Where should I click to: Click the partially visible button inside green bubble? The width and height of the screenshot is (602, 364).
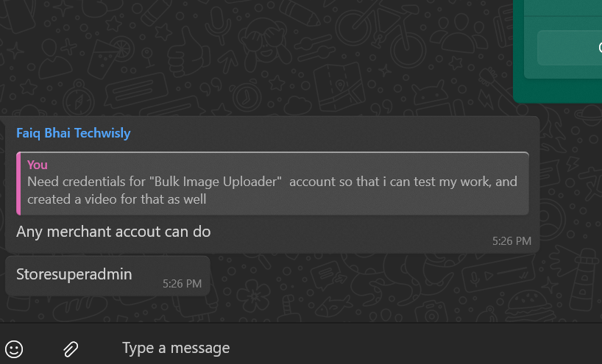click(570, 48)
